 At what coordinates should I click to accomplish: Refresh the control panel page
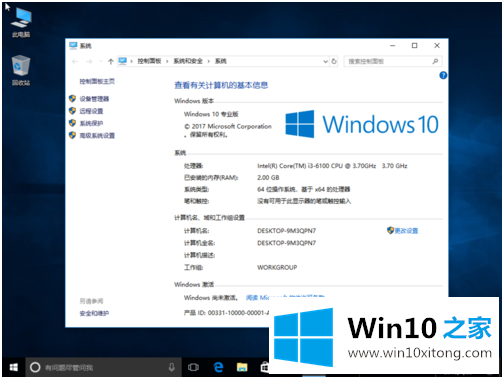click(x=334, y=61)
